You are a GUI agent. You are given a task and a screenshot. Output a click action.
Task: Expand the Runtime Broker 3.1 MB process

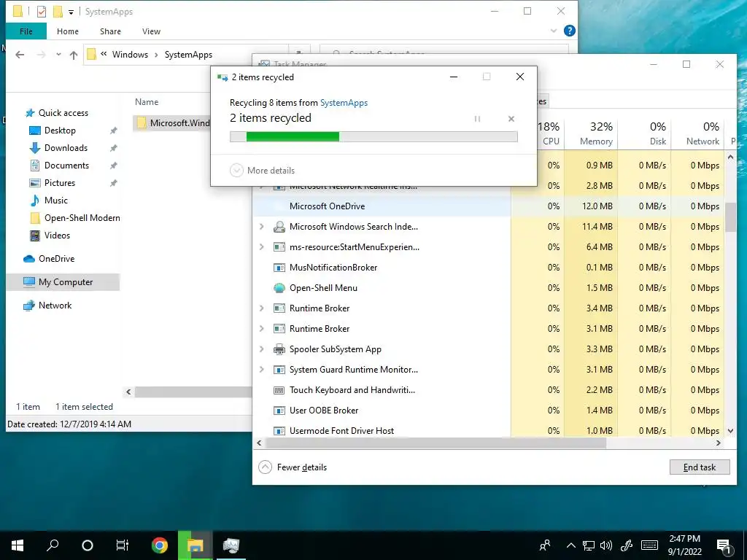[262, 329]
